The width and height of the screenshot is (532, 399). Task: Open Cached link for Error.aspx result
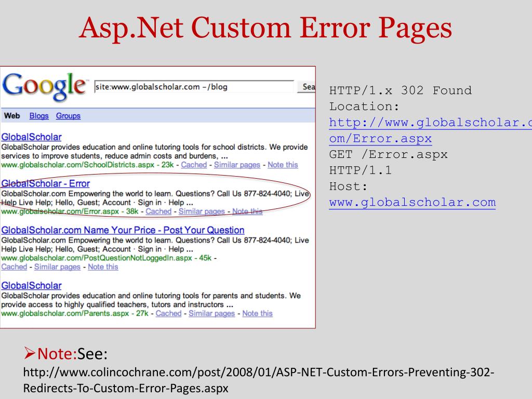(x=158, y=211)
